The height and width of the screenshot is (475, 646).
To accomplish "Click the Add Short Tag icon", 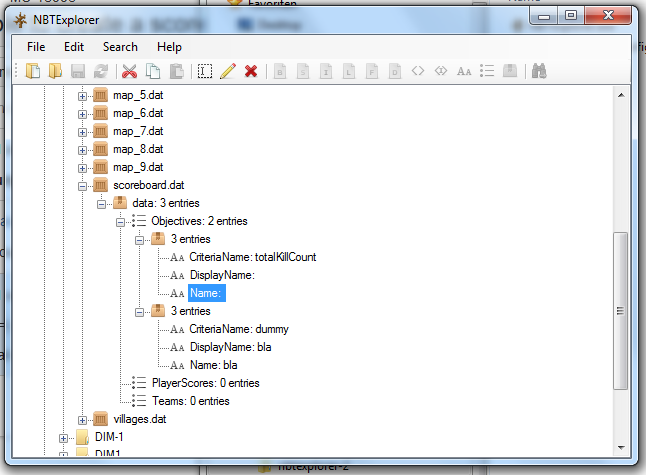I will [303, 71].
